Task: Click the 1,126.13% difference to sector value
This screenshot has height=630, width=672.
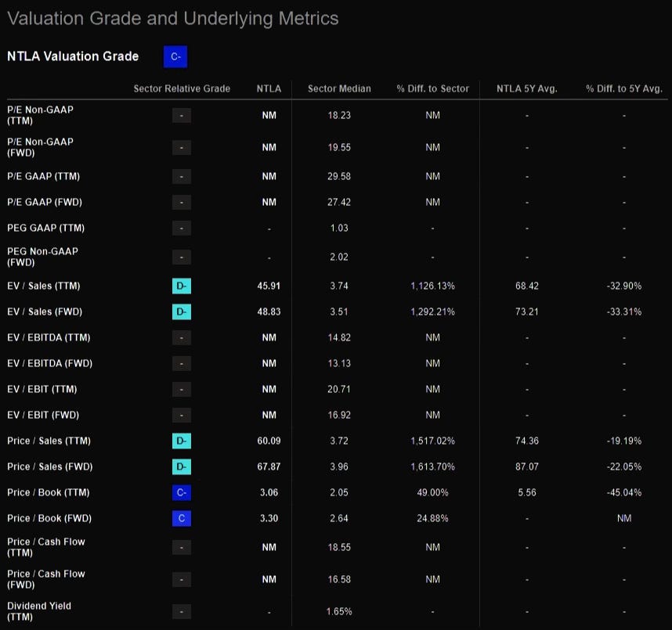Action: click(x=433, y=286)
